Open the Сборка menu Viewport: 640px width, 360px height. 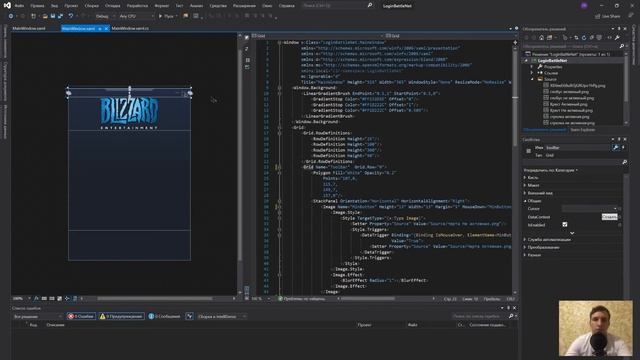coord(91,6)
